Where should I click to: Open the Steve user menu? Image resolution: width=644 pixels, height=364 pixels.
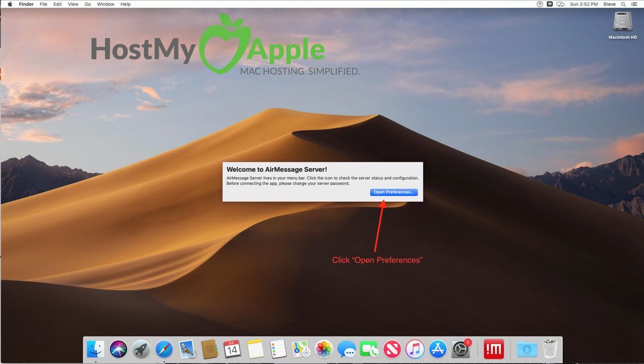609,4
